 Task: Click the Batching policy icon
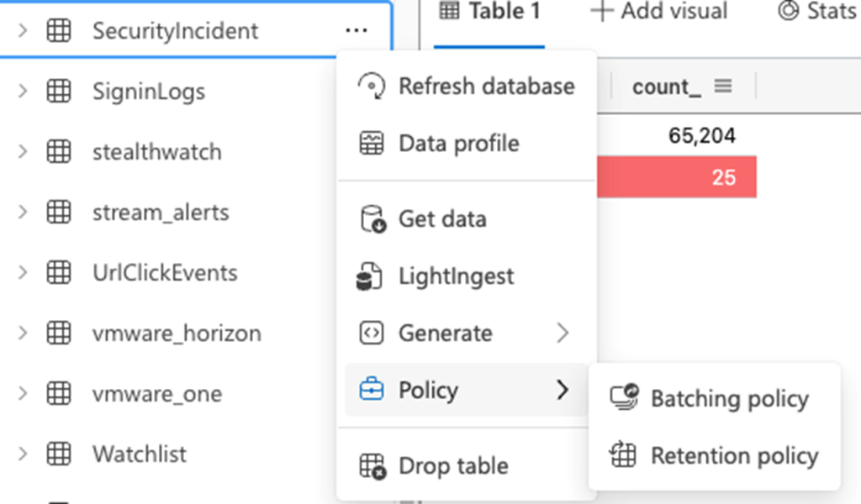click(x=624, y=398)
